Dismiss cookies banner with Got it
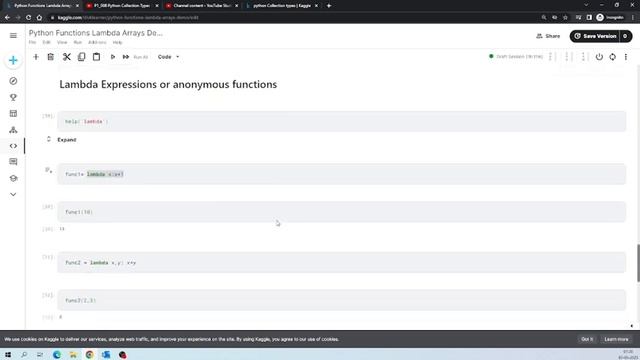The image size is (640, 360). coord(587,340)
